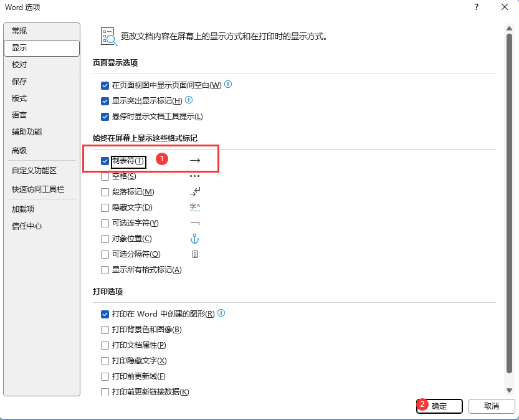Click the 确定 button
Image resolution: width=519 pixels, height=420 pixels.
tap(439, 406)
